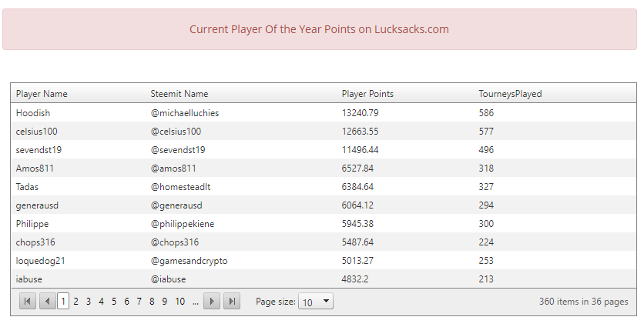644x327 pixels.
Task: Click the 577 tourneys played value
Action: (x=486, y=132)
